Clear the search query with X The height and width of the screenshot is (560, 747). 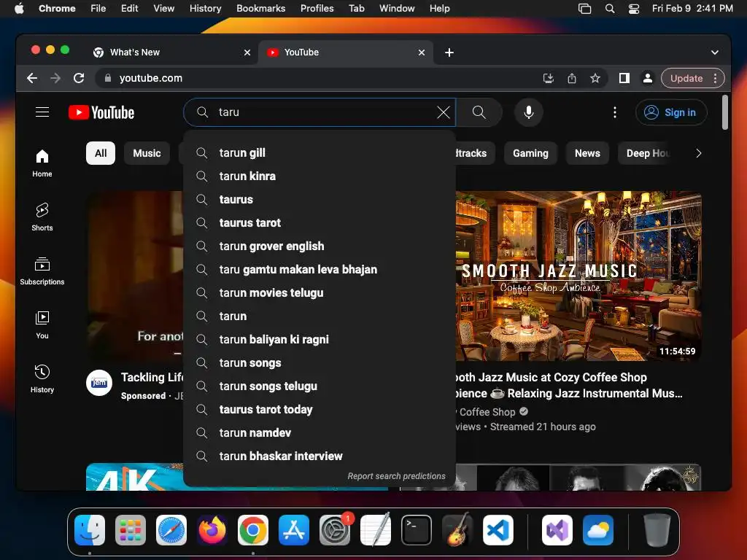443,112
